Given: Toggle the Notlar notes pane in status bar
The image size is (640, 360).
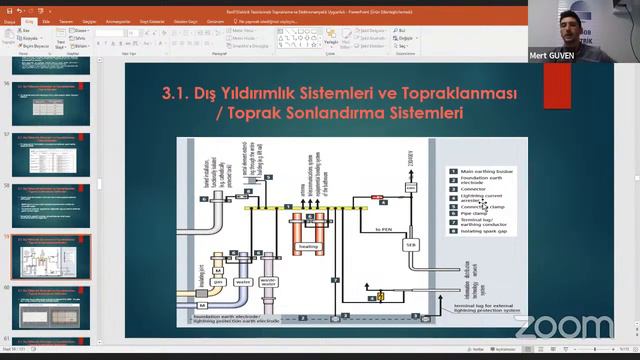Looking at the screenshot, I should 476,349.
